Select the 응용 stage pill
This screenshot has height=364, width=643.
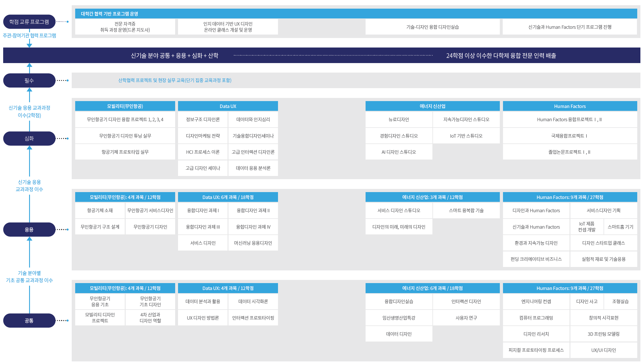click(29, 230)
